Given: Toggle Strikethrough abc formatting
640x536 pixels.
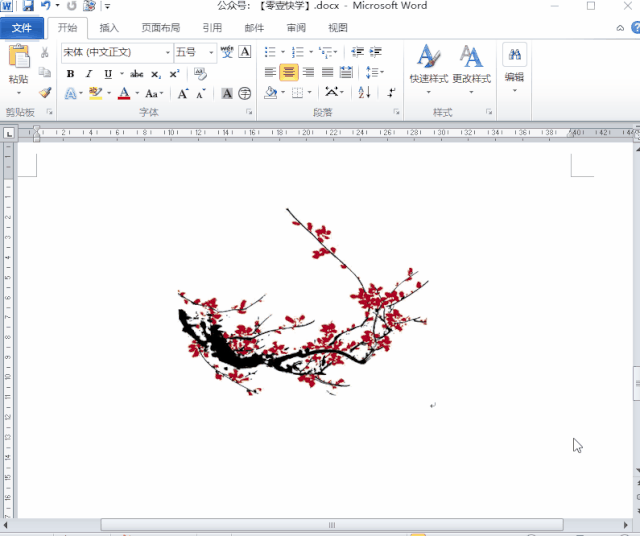Looking at the screenshot, I should (137, 74).
